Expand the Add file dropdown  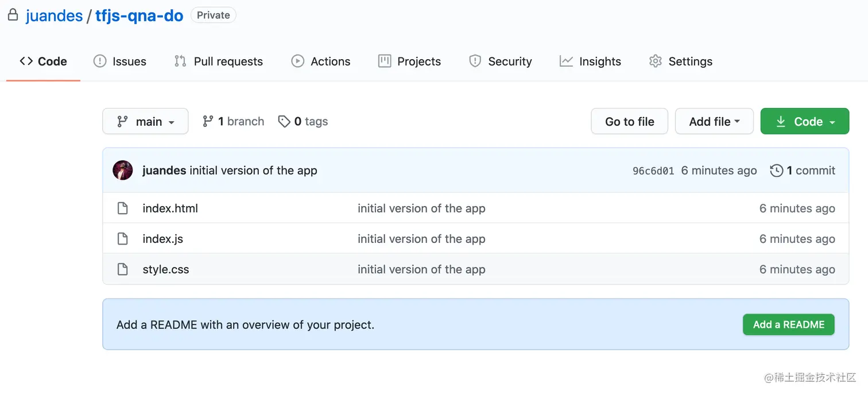pos(714,121)
